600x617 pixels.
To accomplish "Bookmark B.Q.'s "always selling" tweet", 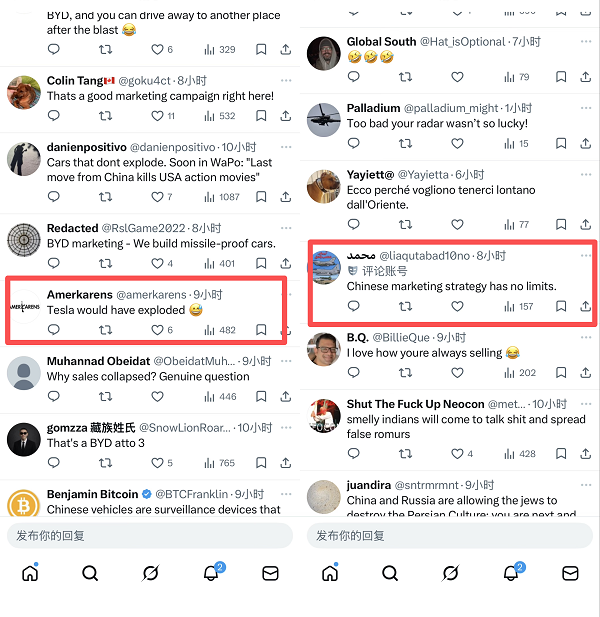I will [561, 373].
